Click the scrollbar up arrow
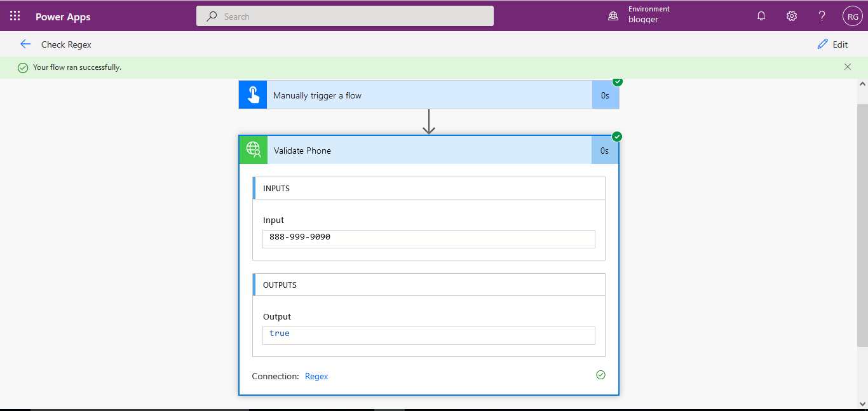Viewport: 868px width, 411px height. [x=862, y=84]
